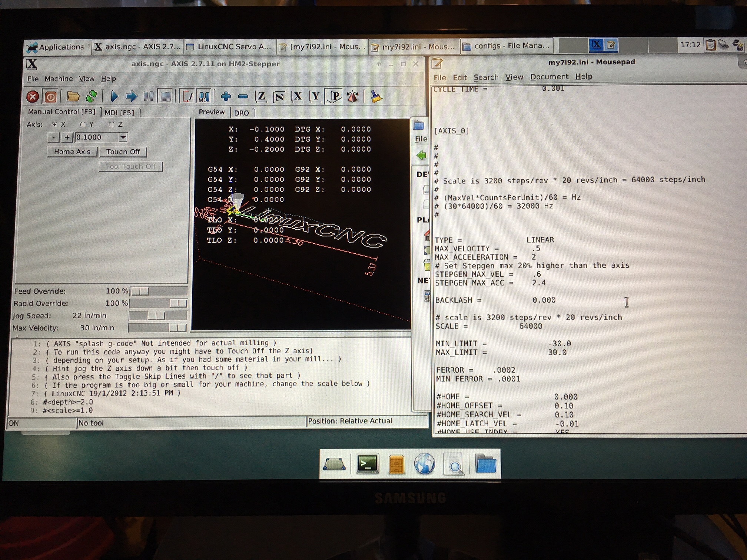Toggle the Emergency Stop toolbar icon

[33, 97]
